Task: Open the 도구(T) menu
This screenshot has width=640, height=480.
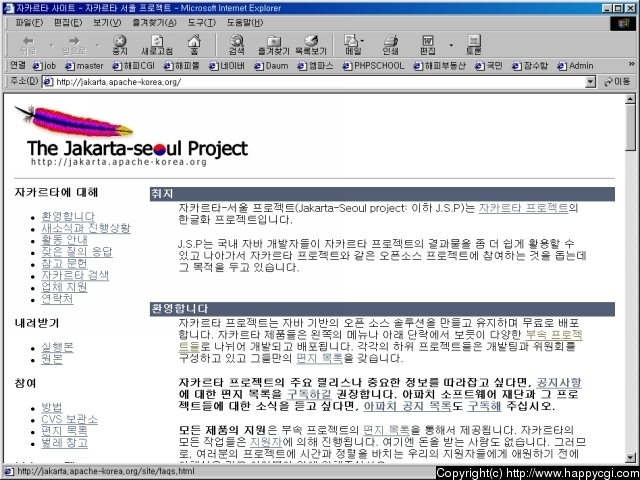Action: coord(202,23)
